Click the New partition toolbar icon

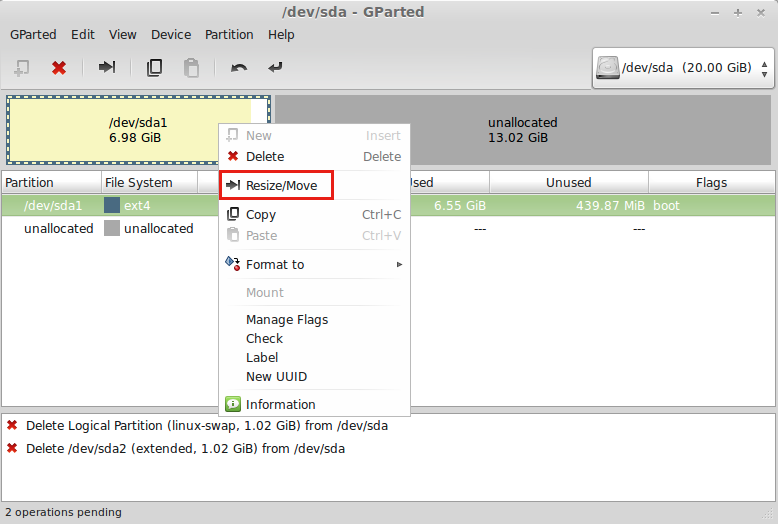point(21,68)
